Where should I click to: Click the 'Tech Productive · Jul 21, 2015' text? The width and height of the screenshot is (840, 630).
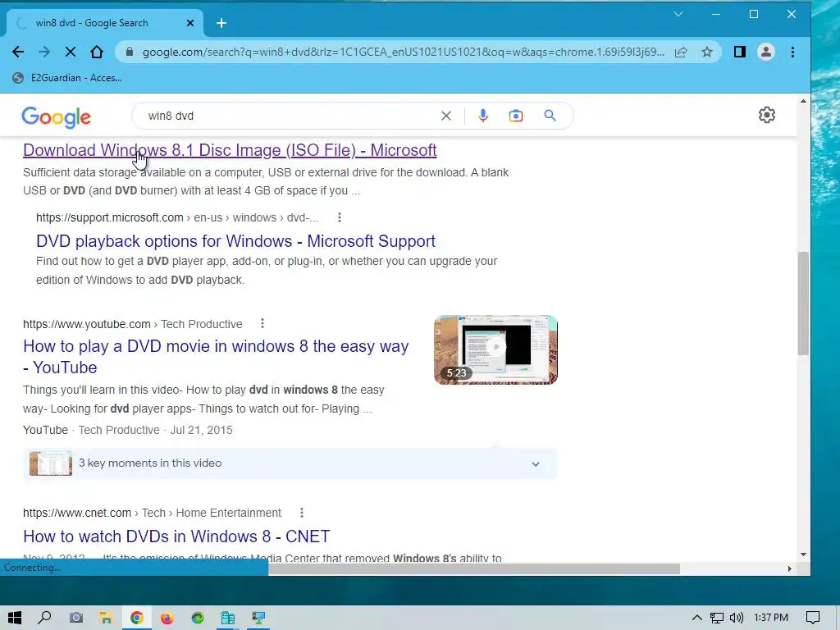click(x=155, y=430)
